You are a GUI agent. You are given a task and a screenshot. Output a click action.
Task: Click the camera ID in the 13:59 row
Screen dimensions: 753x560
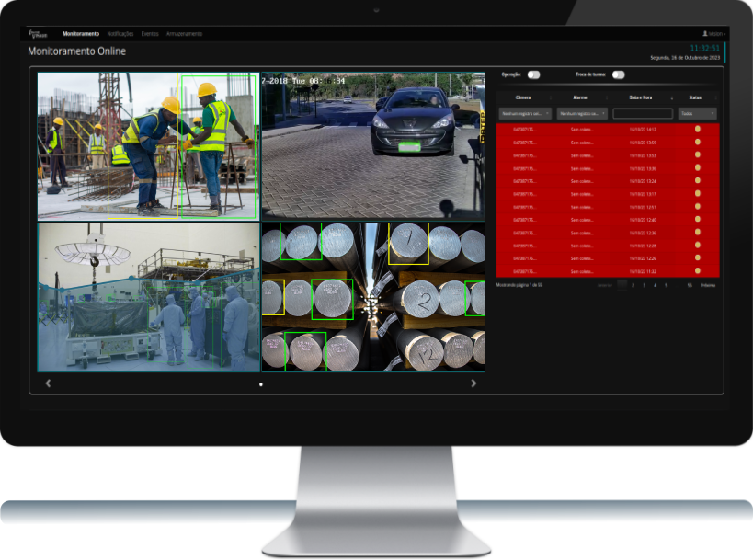[x=524, y=143]
